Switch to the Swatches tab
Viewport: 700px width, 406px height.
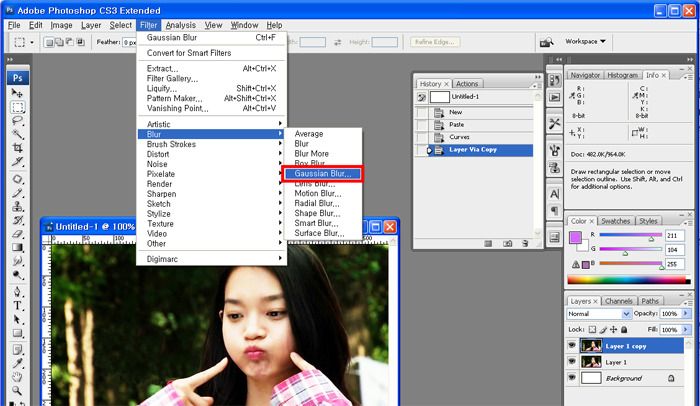click(x=615, y=221)
